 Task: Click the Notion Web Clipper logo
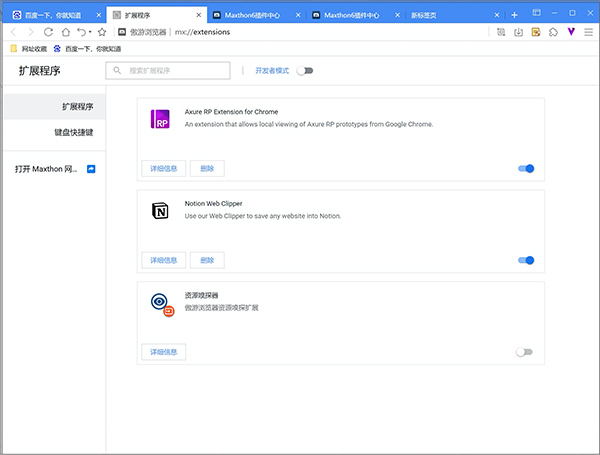coord(160,210)
